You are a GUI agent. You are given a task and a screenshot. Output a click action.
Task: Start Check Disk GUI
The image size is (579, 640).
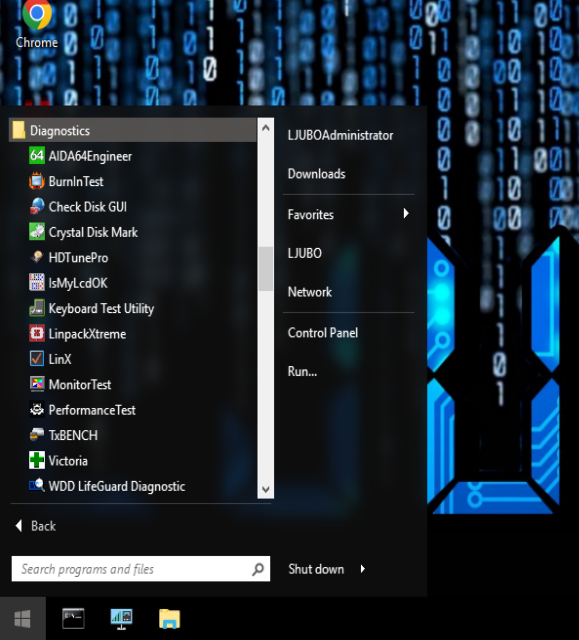[133, 207]
